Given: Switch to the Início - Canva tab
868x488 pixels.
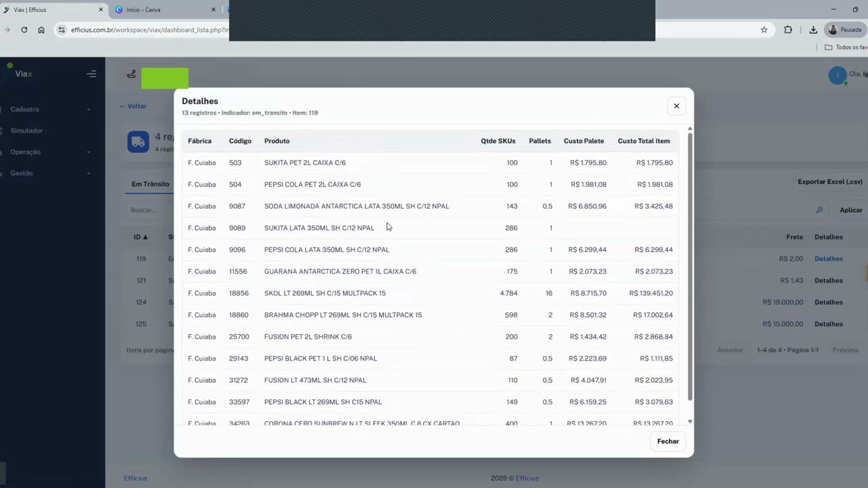Looking at the screenshot, I should tap(166, 9).
